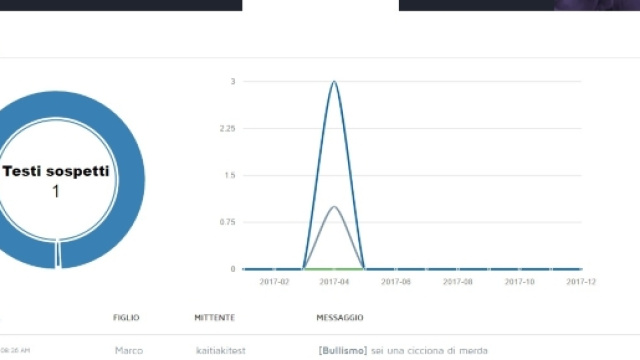
Task: Sort by the MESSAGGIO column header
Action: pos(340,318)
